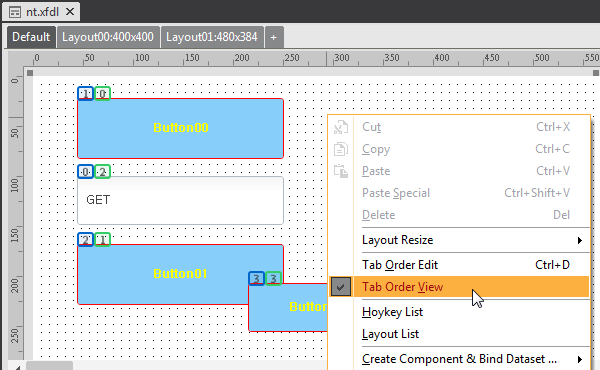Click the GET text input field
600x370 pixels.
[180, 200]
